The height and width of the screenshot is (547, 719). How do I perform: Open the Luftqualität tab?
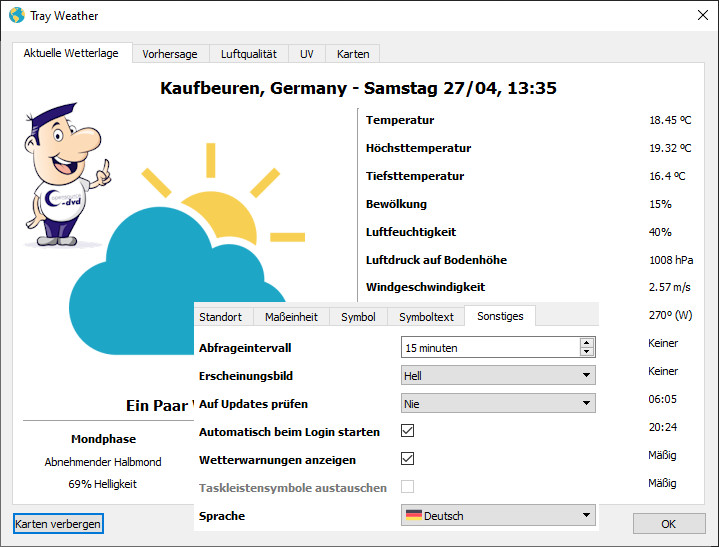tap(248, 54)
